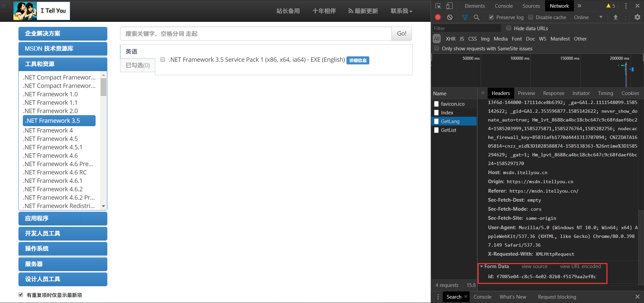Click view source link in Form Data
The image size is (644, 303).
[534, 266]
